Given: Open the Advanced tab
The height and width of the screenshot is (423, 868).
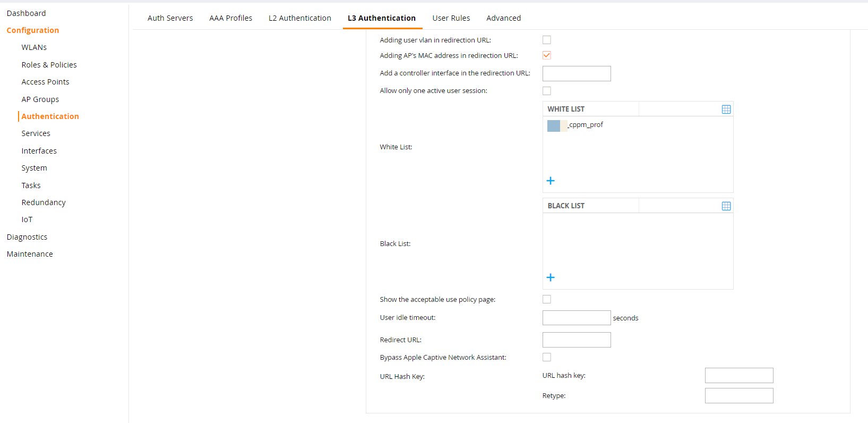Looking at the screenshot, I should (503, 18).
